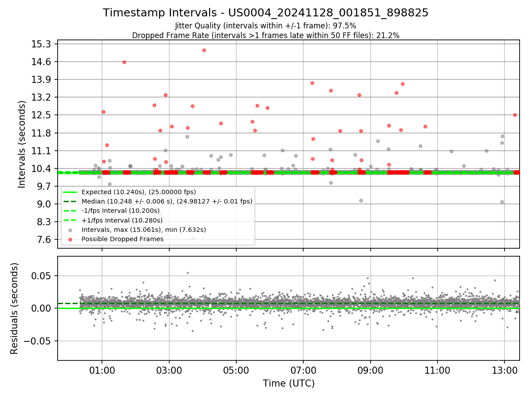Screen dimensions: 532x399
Task: Select the "Dropped Frame Rate" 21.2% subtitle line
Action: pyautogui.click(x=266, y=35)
